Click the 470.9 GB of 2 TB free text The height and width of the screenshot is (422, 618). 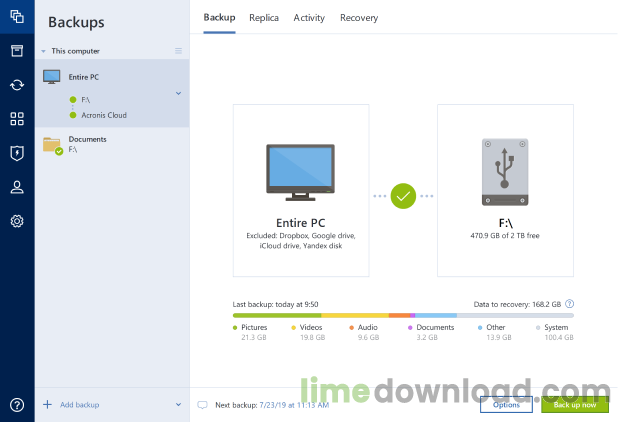click(505, 236)
